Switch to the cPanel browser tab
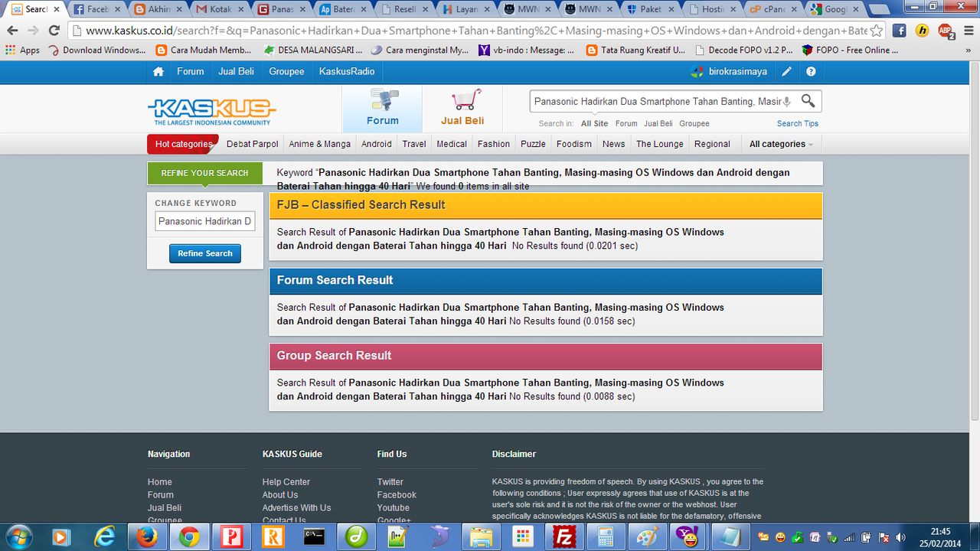The width and height of the screenshot is (980, 551). [x=773, y=10]
